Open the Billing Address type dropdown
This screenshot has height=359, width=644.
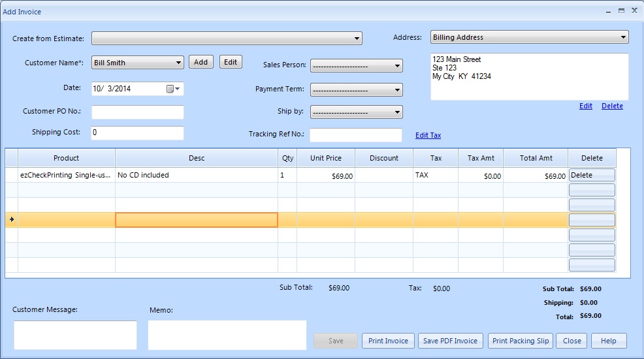pos(623,37)
